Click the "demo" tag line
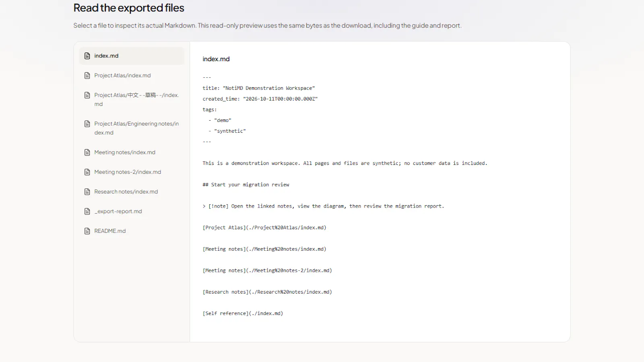The image size is (644, 362). coord(220,120)
